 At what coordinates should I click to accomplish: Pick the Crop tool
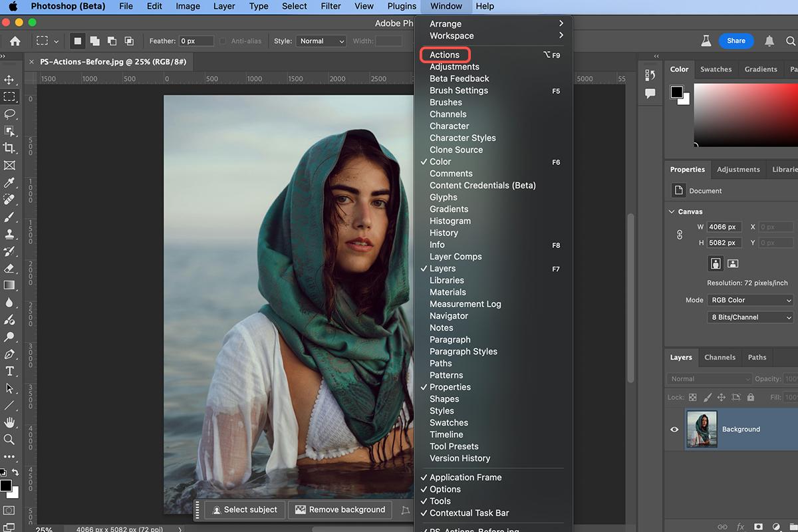[x=9, y=148]
